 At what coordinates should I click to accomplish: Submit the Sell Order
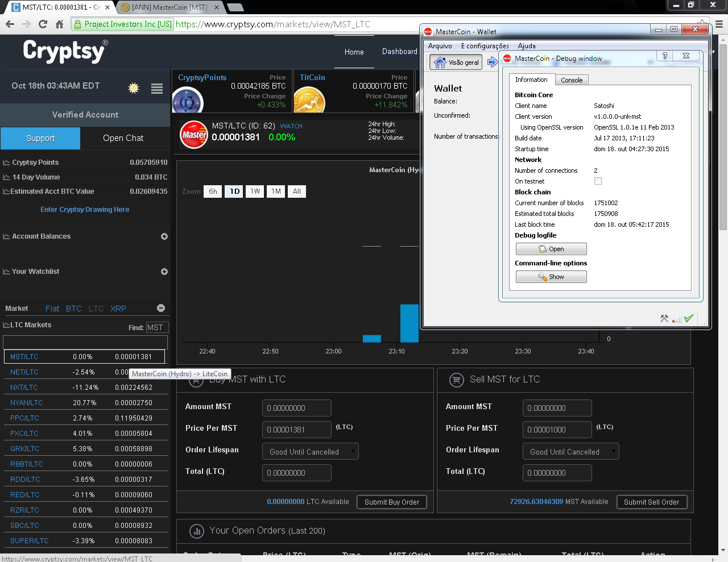point(652,502)
